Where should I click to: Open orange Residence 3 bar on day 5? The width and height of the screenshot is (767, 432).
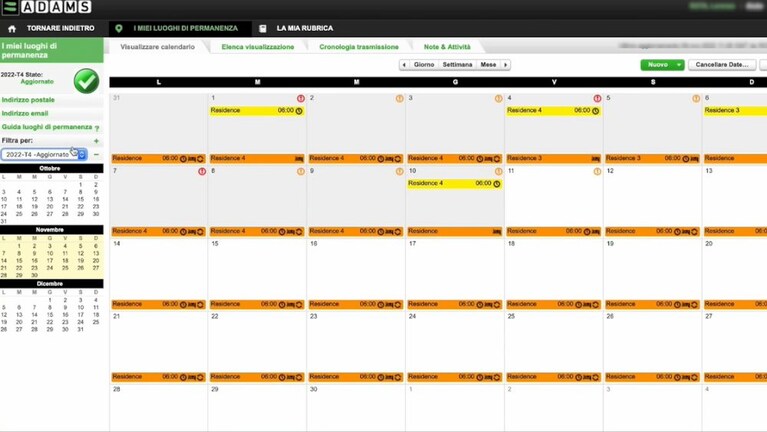[652, 159]
